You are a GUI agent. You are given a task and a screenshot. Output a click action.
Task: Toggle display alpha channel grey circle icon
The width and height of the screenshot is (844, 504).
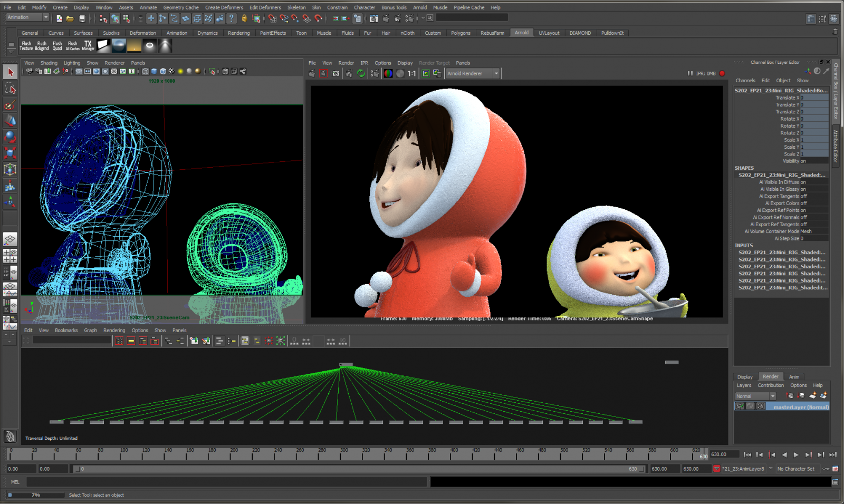400,73
